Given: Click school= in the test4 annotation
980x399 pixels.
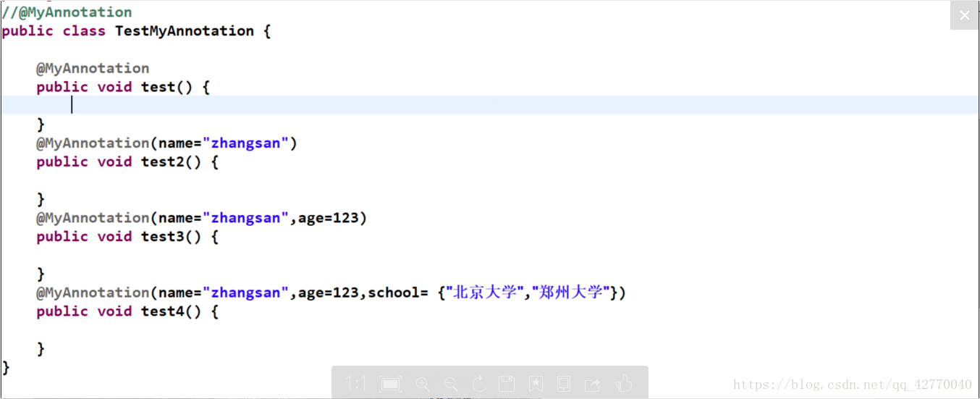Looking at the screenshot, I should click(398, 293).
